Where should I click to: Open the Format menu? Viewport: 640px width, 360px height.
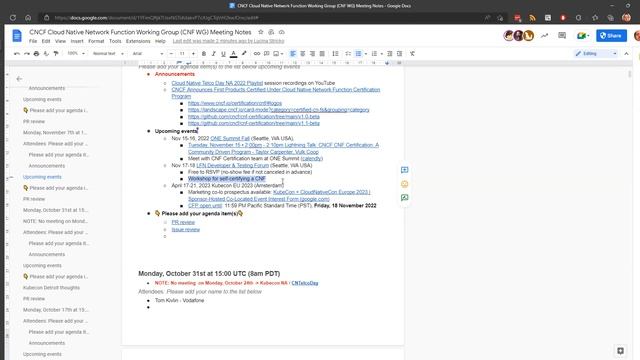[96, 41]
